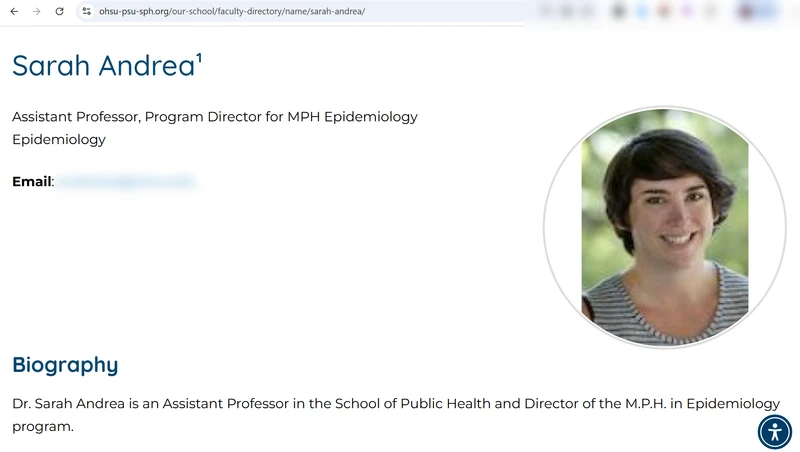This screenshot has width=800, height=452.
Task: Click the superscript footnote 1 after the name
Action: pyautogui.click(x=198, y=58)
